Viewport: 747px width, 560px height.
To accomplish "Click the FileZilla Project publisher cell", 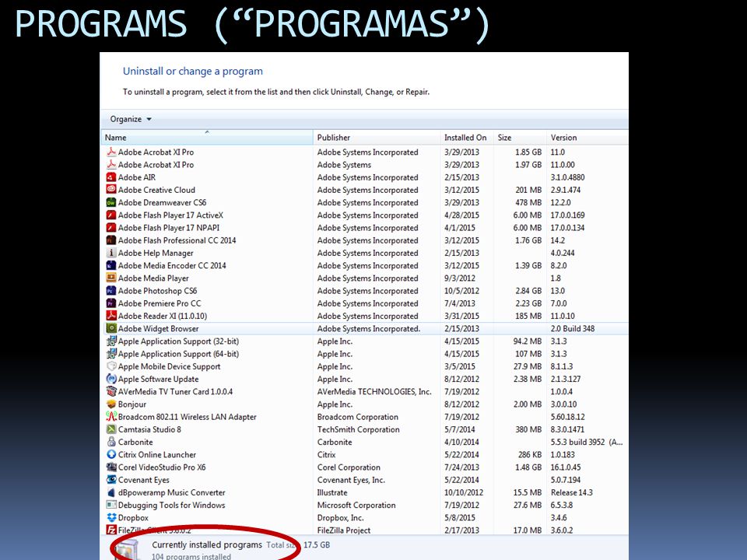I will click(343, 530).
